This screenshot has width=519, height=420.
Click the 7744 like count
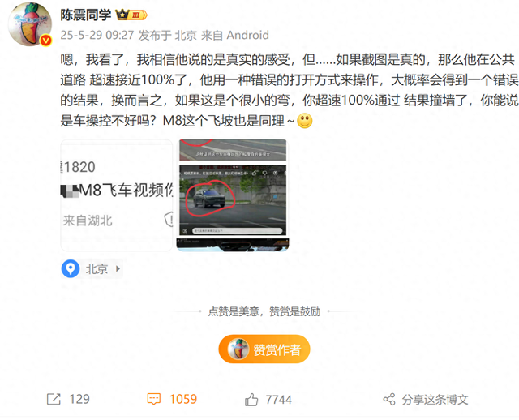point(279,400)
